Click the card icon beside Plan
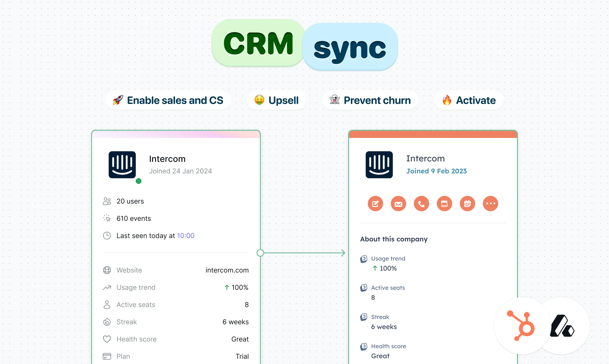The width and height of the screenshot is (609, 364). pos(107,356)
